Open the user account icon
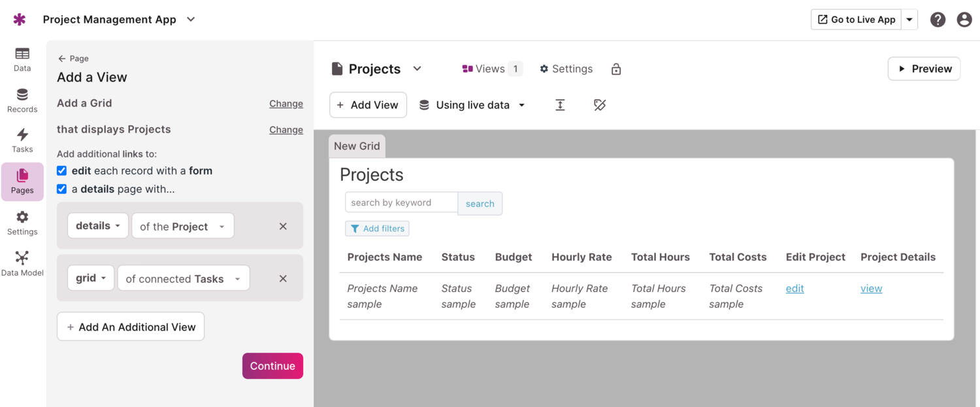Image resolution: width=980 pixels, height=407 pixels. tap(964, 20)
